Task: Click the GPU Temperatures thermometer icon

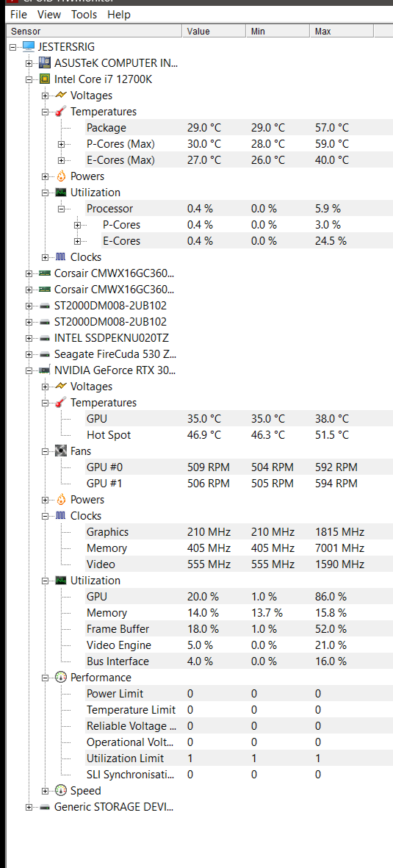Action: [61, 403]
